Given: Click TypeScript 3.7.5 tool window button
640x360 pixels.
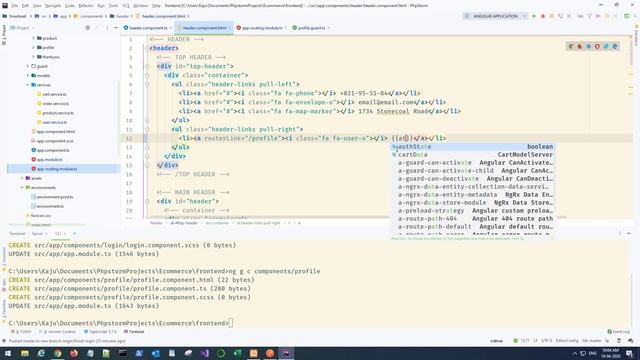Looking at the screenshot, I should 100,332.
